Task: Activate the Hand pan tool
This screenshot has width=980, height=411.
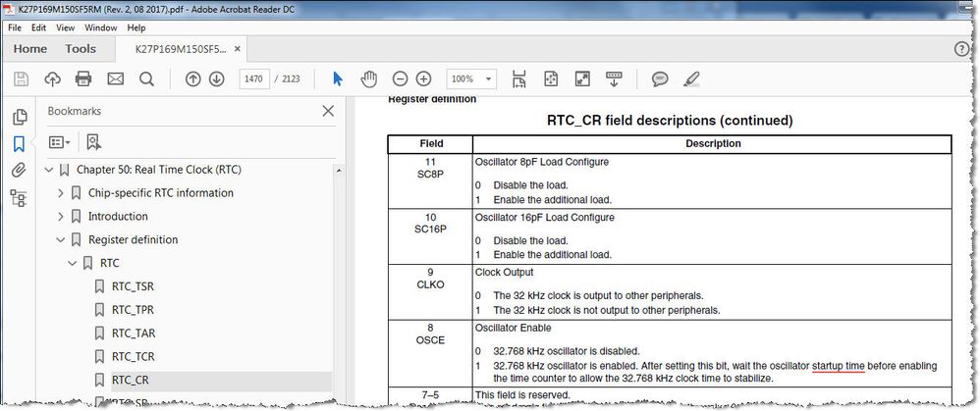Action: click(369, 78)
